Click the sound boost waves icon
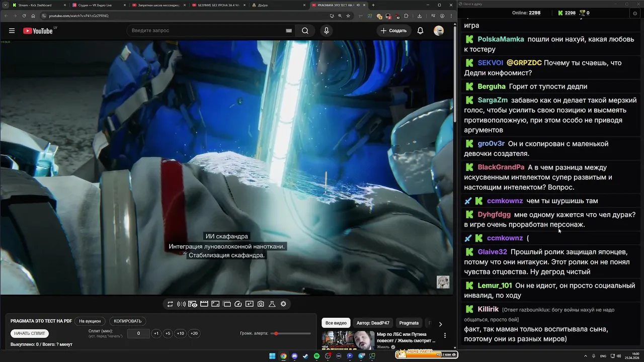 [181, 304]
